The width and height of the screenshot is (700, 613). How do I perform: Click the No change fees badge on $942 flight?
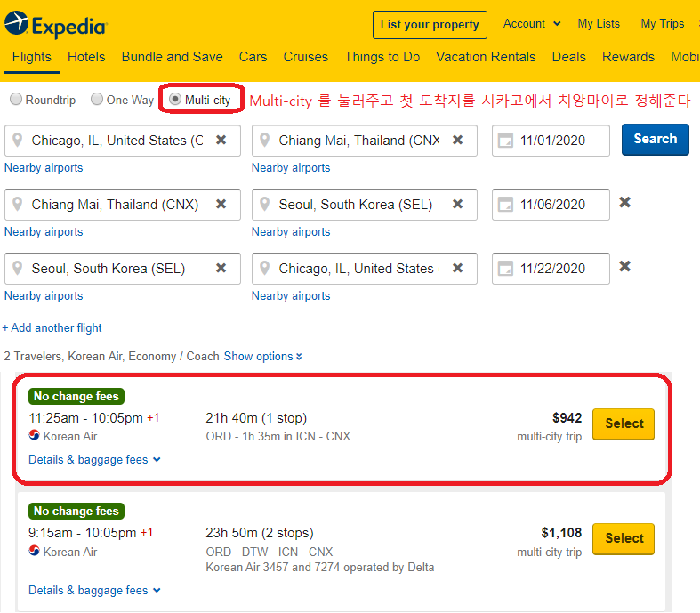pos(76,397)
